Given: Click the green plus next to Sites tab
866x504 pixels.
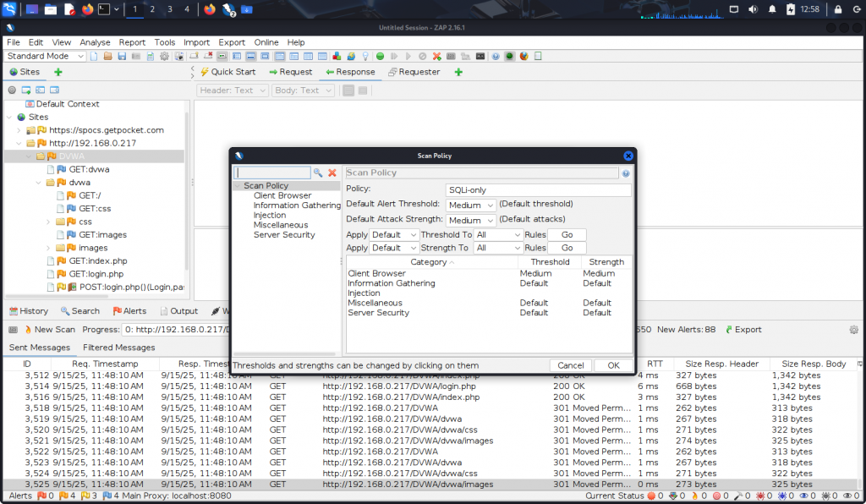Looking at the screenshot, I should [x=58, y=72].
